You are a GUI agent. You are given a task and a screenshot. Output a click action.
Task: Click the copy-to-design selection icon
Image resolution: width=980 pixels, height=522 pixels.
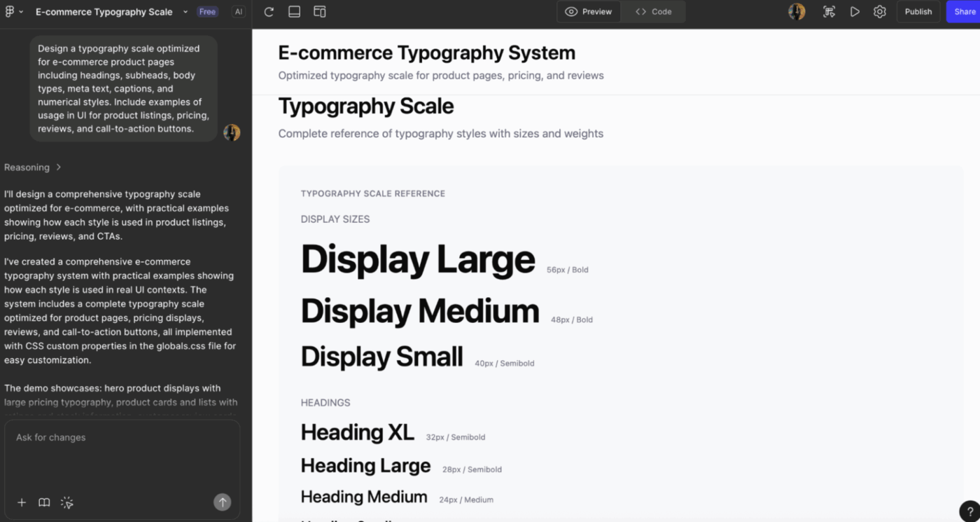coord(829,11)
